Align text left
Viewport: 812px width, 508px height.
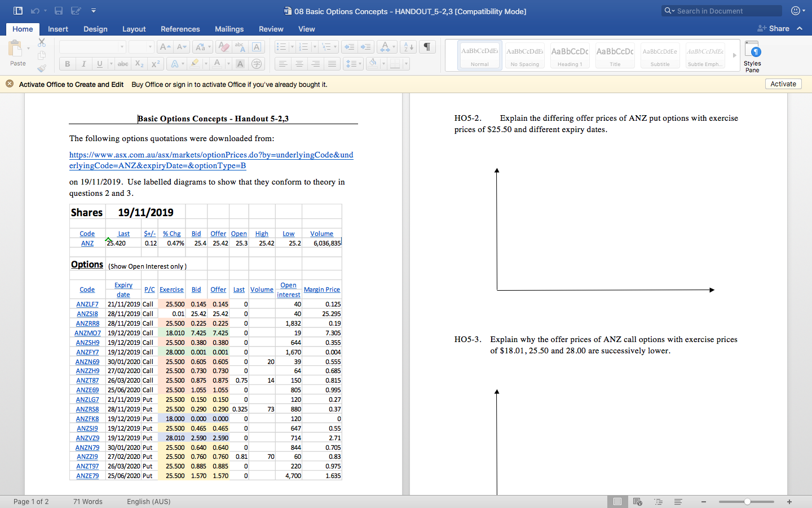[x=283, y=64]
